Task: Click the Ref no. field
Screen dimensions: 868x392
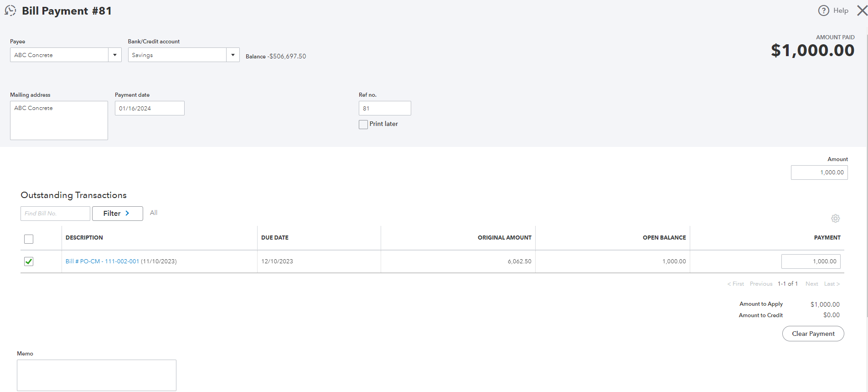Action: [385, 108]
